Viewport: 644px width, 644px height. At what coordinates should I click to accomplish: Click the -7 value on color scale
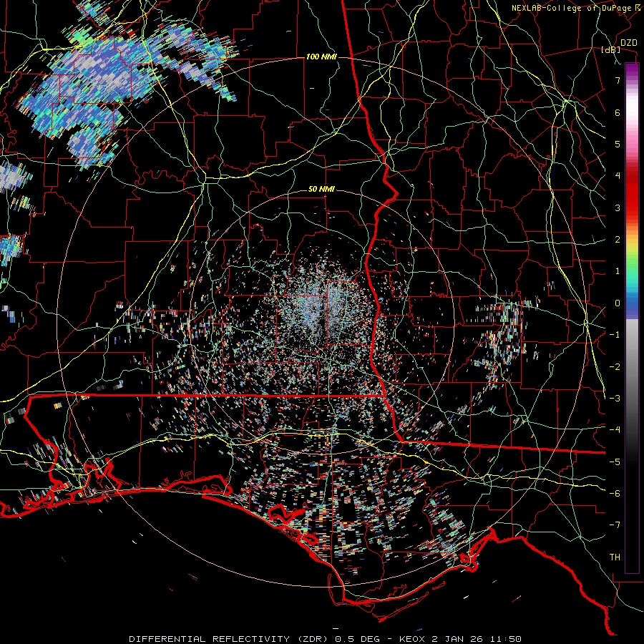pos(615,525)
